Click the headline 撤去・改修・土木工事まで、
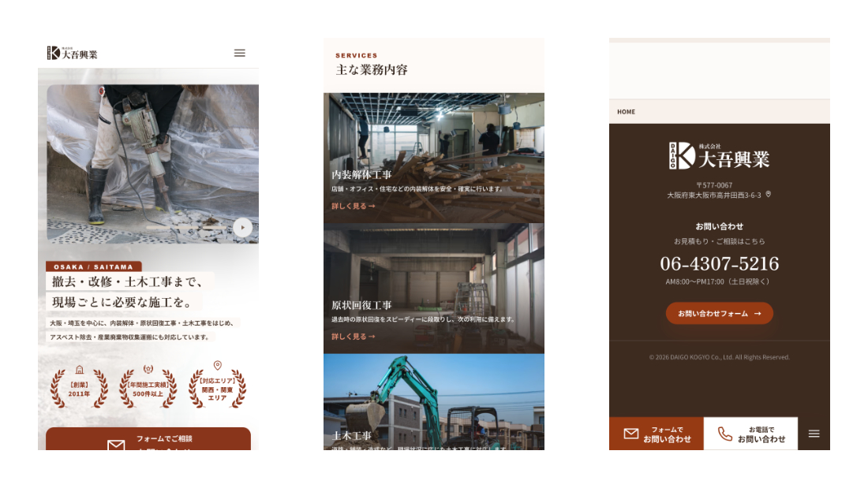The width and height of the screenshot is (868, 488). pyautogui.click(x=127, y=281)
